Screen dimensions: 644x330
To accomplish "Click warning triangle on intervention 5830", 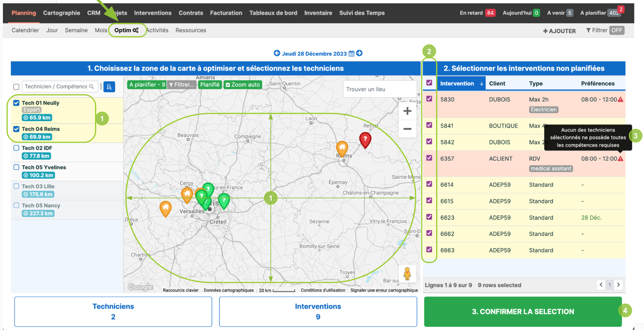I will click(x=621, y=100).
